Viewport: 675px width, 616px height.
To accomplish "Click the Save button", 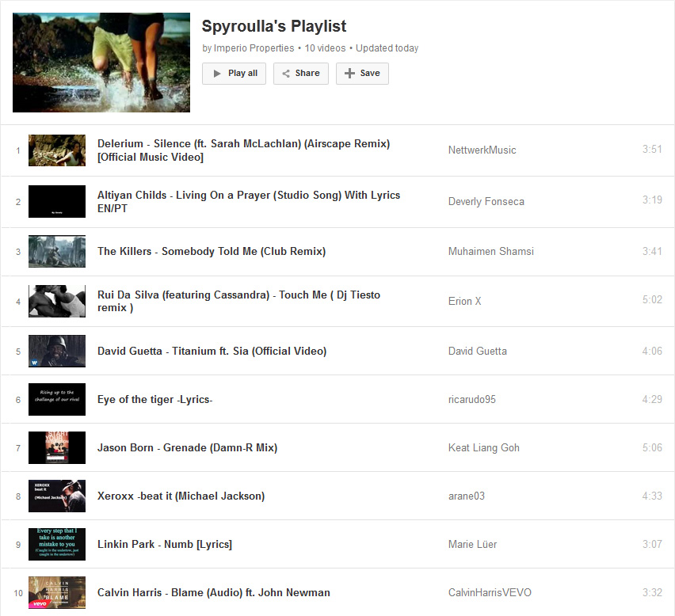I will pyautogui.click(x=362, y=74).
